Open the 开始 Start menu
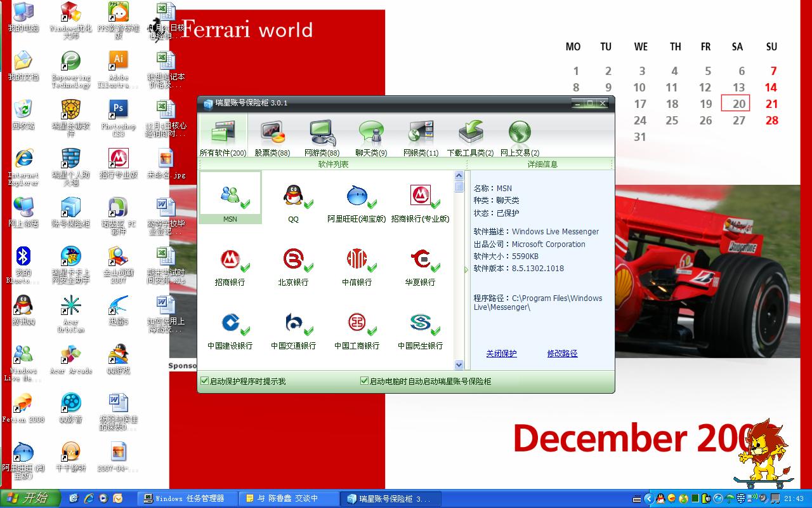This screenshot has height=508, width=812. (x=30, y=498)
